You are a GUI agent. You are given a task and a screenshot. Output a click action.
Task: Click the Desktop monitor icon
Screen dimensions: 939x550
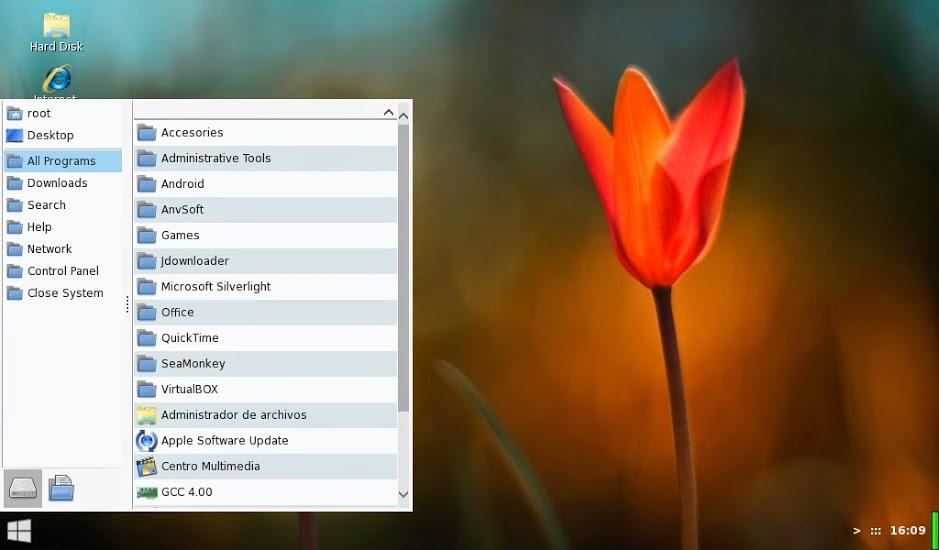pos(14,135)
